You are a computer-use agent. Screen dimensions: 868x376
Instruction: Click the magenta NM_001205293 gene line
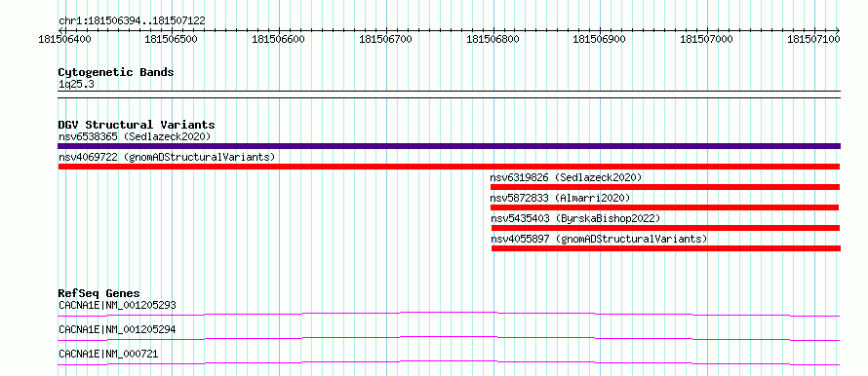pos(449,314)
